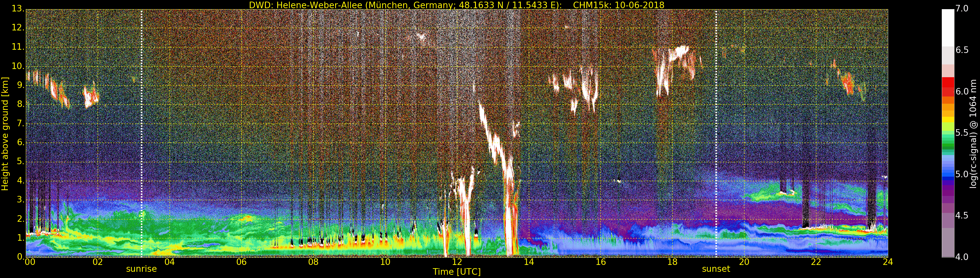Click the date text 'CHM15k: 10-06-2018'
The width and height of the screenshot is (980, 278).
[618, 5]
